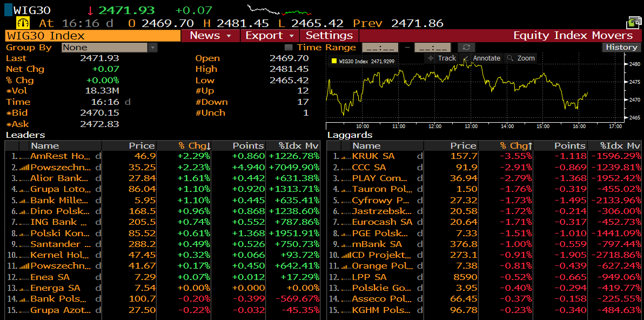Click the Bid value 2470.15
Screen dimensions: 644x320
(99, 112)
